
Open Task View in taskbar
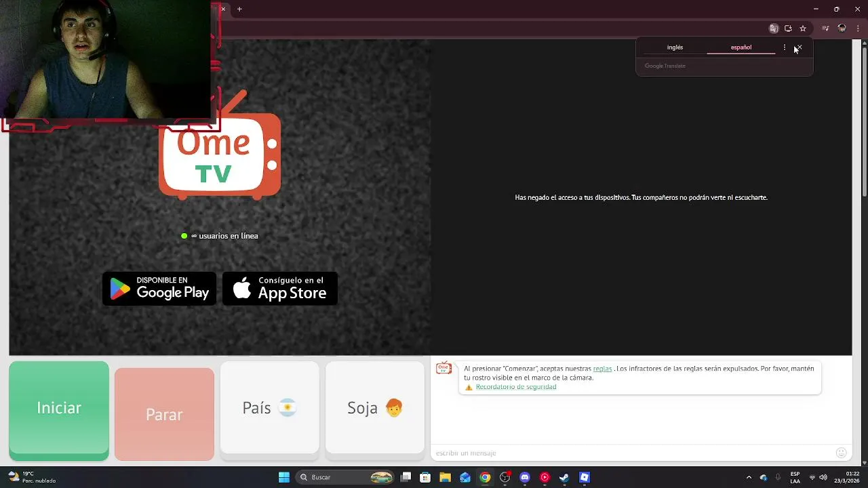pos(406,477)
